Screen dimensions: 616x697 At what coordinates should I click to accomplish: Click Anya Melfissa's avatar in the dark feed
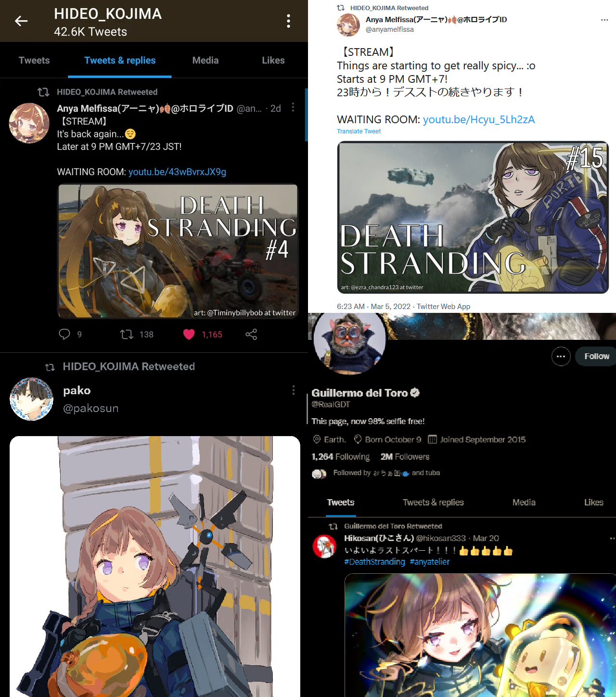pyautogui.click(x=29, y=123)
